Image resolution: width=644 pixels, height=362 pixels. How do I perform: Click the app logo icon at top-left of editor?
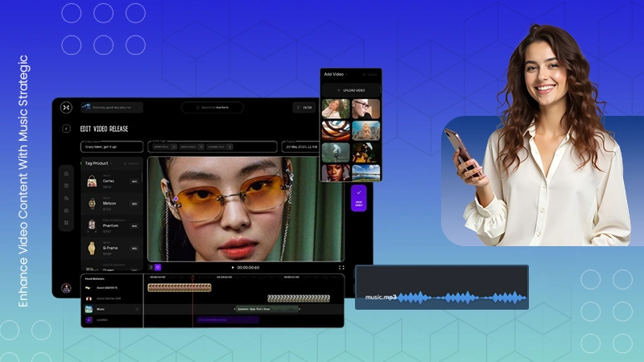click(x=66, y=108)
